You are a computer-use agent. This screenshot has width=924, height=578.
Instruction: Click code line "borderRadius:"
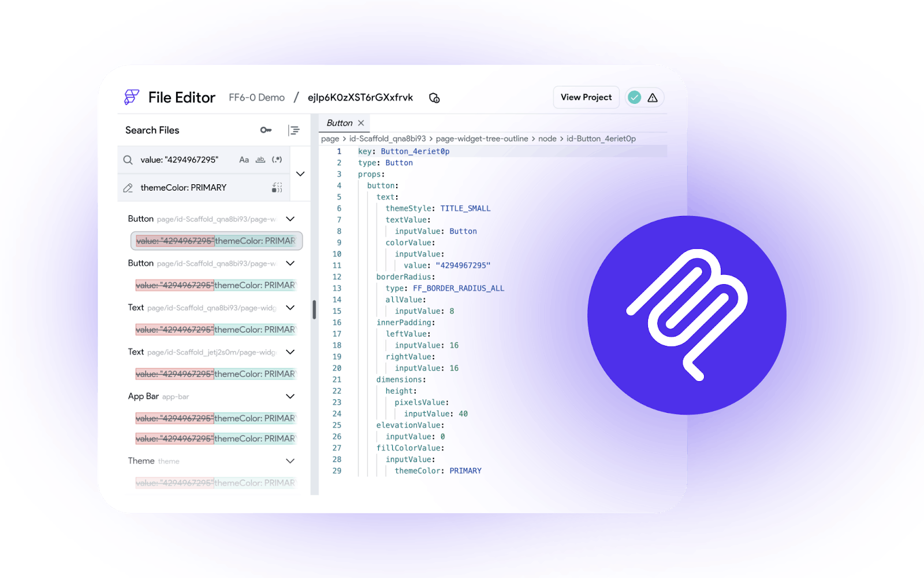406,277
